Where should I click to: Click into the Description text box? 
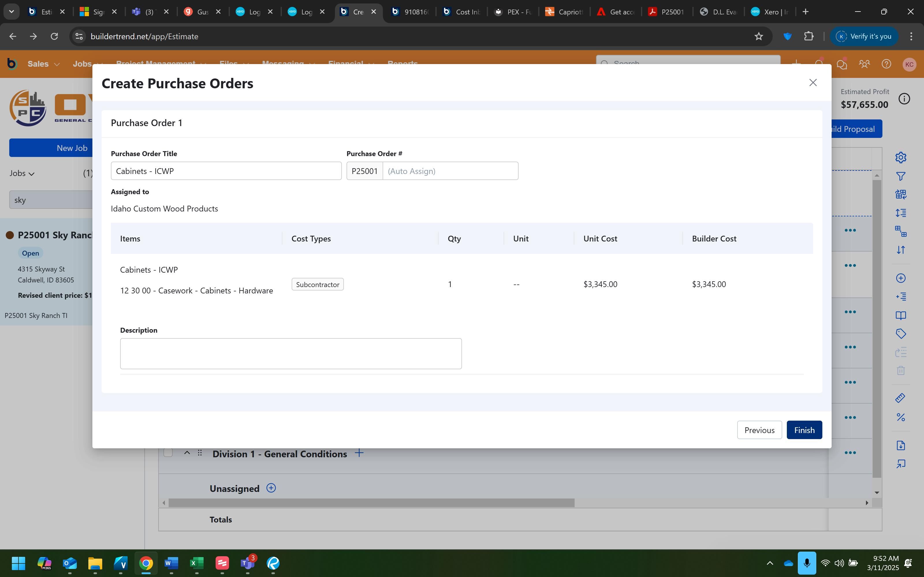pyautogui.click(x=290, y=353)
